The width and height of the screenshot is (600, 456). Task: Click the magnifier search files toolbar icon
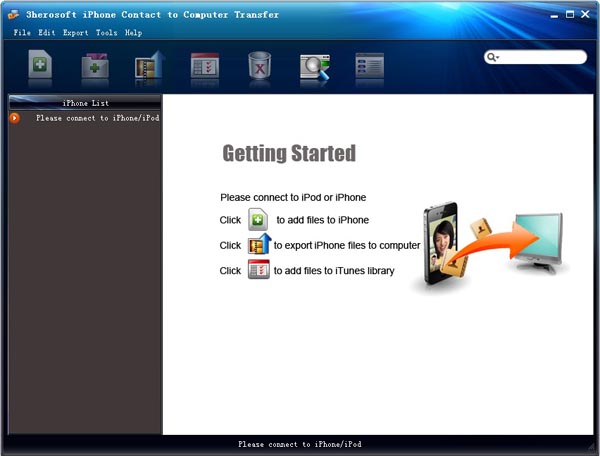[x=315, y=67]
